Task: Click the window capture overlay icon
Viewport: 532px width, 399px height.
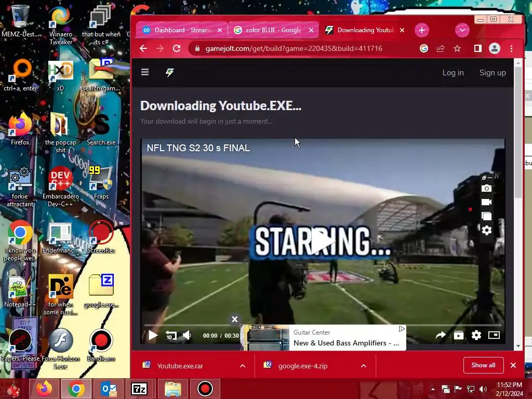Action: [x=486, y=216]
